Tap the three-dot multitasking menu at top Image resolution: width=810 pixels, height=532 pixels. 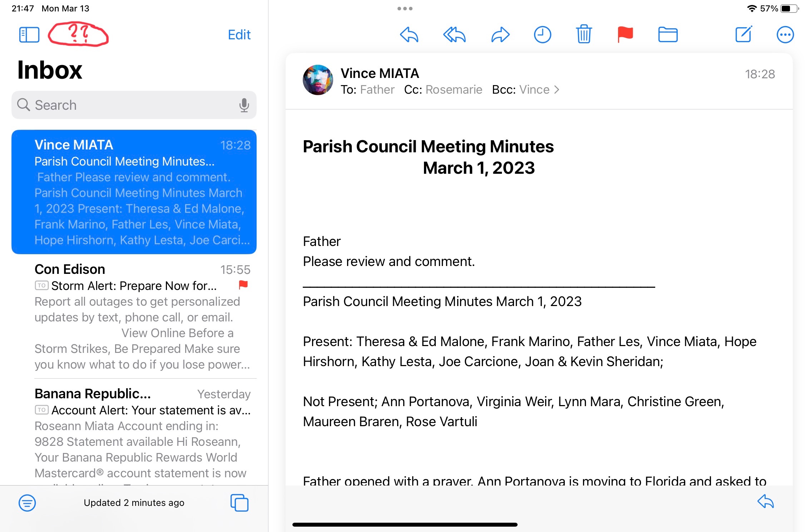[405, 9]
